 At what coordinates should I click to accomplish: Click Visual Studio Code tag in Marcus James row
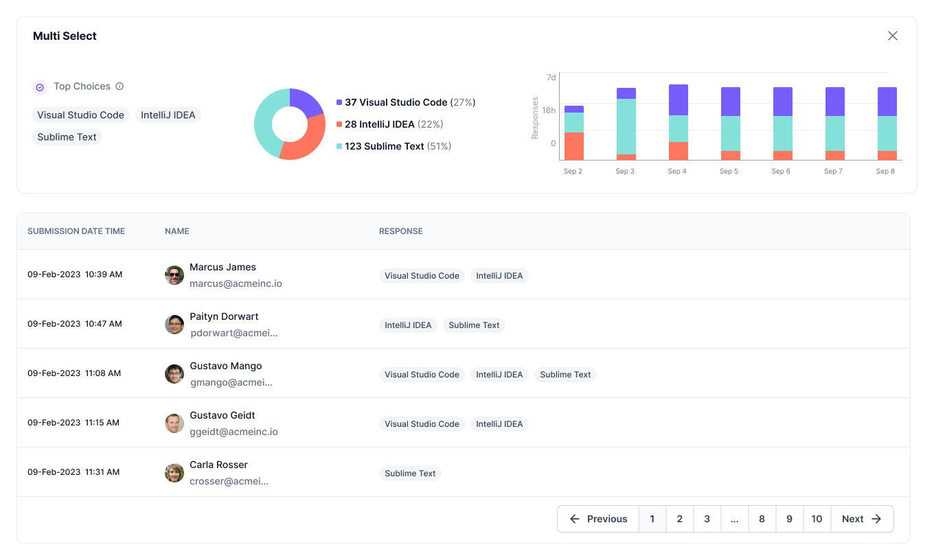[x=422, y=276]
